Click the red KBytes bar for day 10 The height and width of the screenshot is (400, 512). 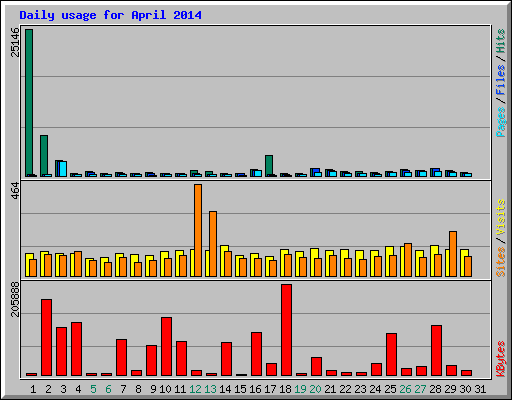pyautogui.click(x=166, y=346)
